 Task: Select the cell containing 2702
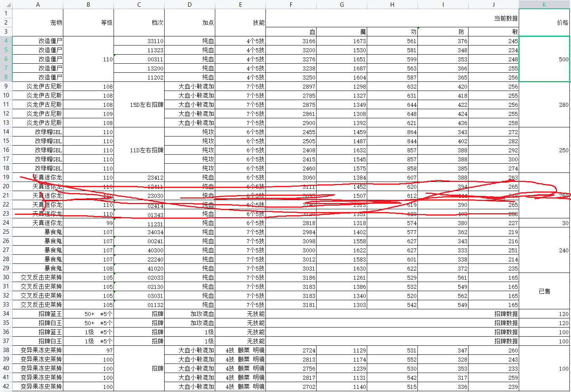tap(291, 386)
